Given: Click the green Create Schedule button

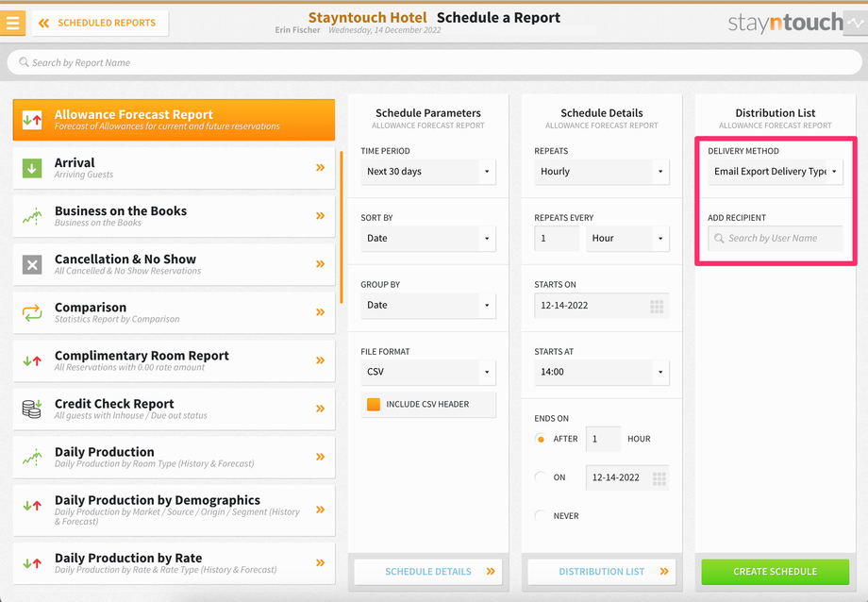Looking at the screenshot, I should (775, 572).
